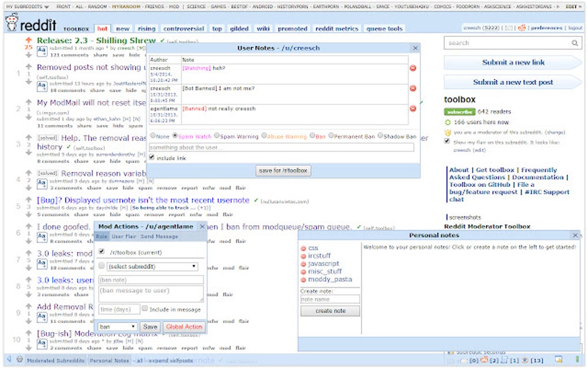This screenshot has height=368, width=588.
Task: Open the ban action dropdown in Mod Actions
Action: click(x=117, y=326)
